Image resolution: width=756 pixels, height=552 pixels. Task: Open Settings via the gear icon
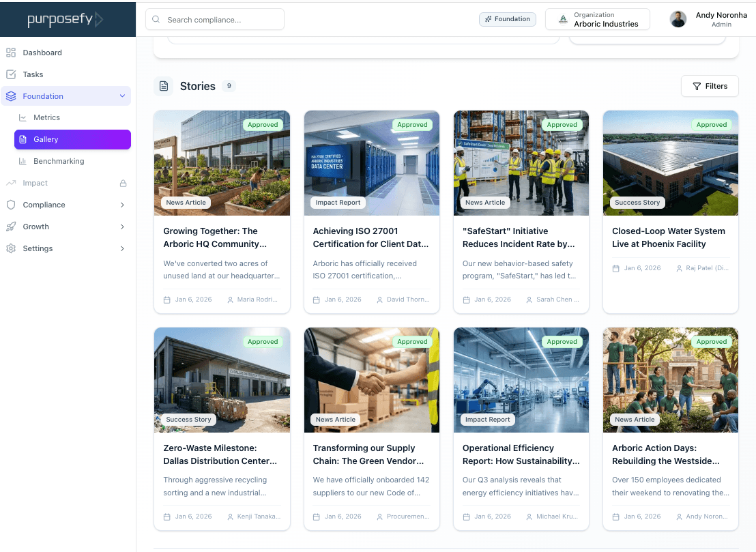11,248
